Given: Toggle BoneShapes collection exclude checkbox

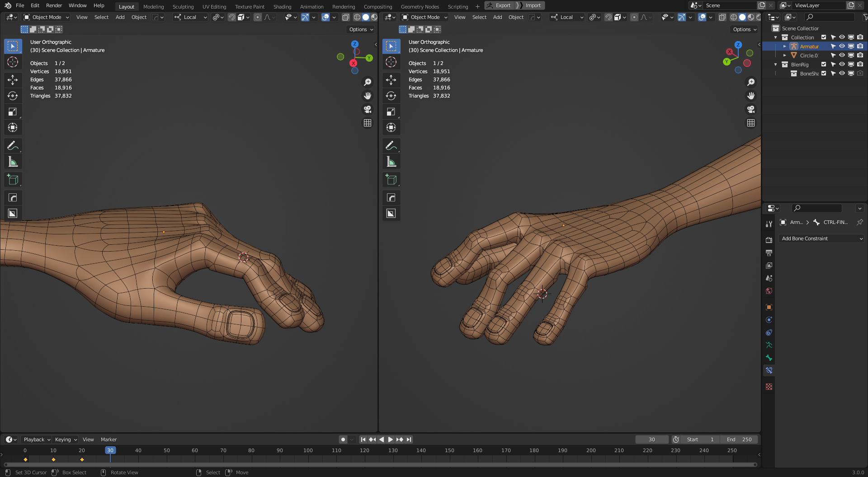Looking at the screenshot, I should (x=824, y=74).
